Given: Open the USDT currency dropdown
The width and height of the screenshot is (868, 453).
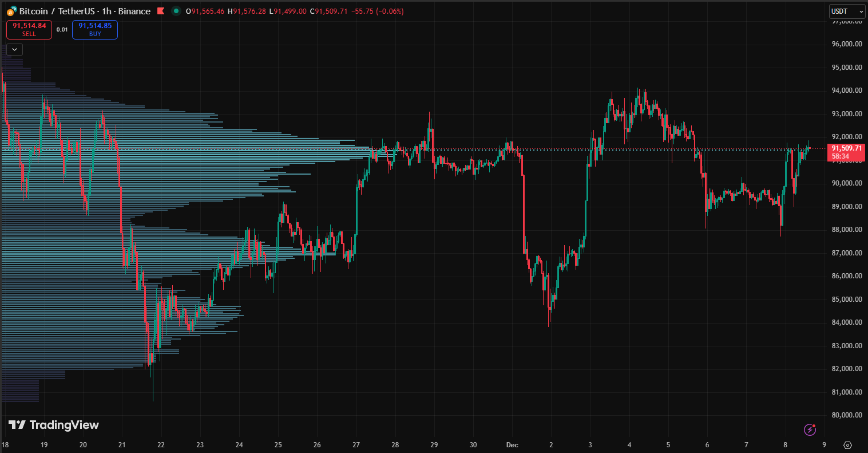Looking at the screenshot, I should pos(847,11).
